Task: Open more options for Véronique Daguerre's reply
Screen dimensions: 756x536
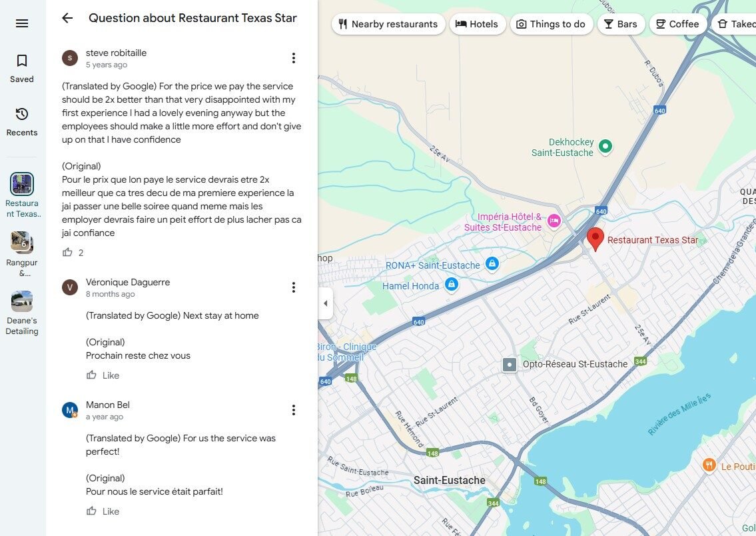Action: pyautogui.click(x=293, y=287)
